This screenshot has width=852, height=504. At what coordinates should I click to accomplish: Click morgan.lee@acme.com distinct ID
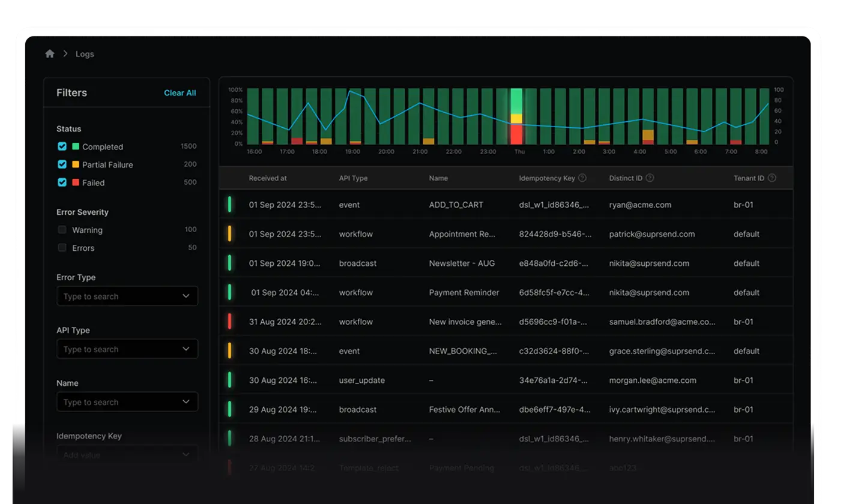click(653, 380)
